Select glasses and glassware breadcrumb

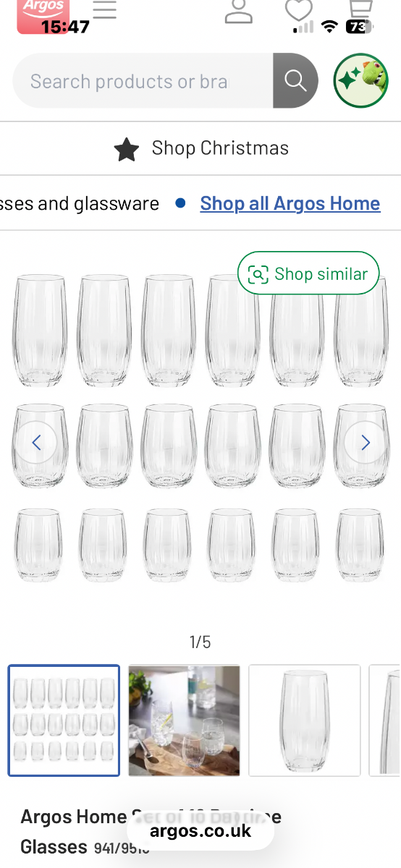click(x=80, y=204)
